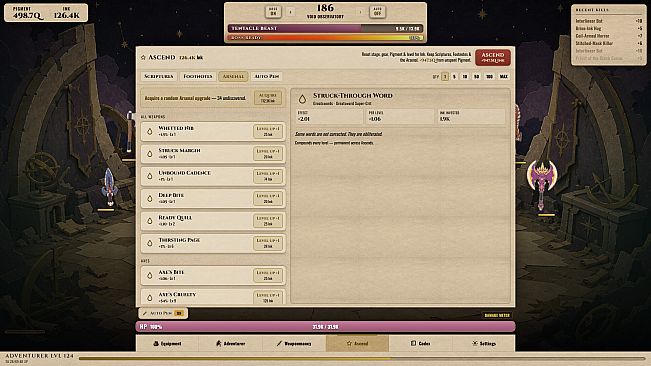Image resolution: width=651 pixels, height=366 pixels.
Task: Set buy quantity to 10
Action: point(465,76)
